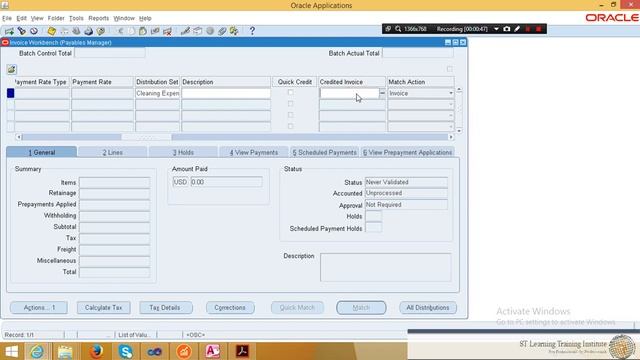Click the recorder pencil annotate icon
The height and width of the screenshot is (360, 640).
(x=517, y=29)
